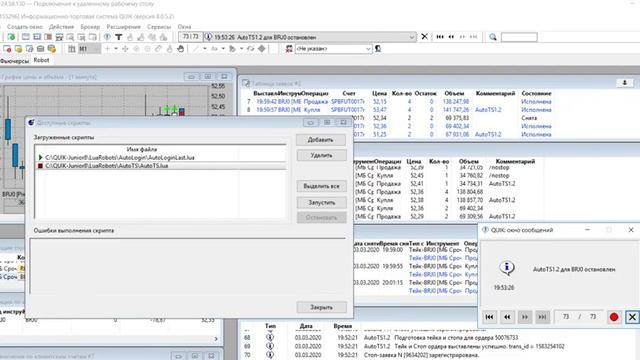Click the green connection icon in top toolbar
This screenshot has height=360, width=640.
point(11,37)
